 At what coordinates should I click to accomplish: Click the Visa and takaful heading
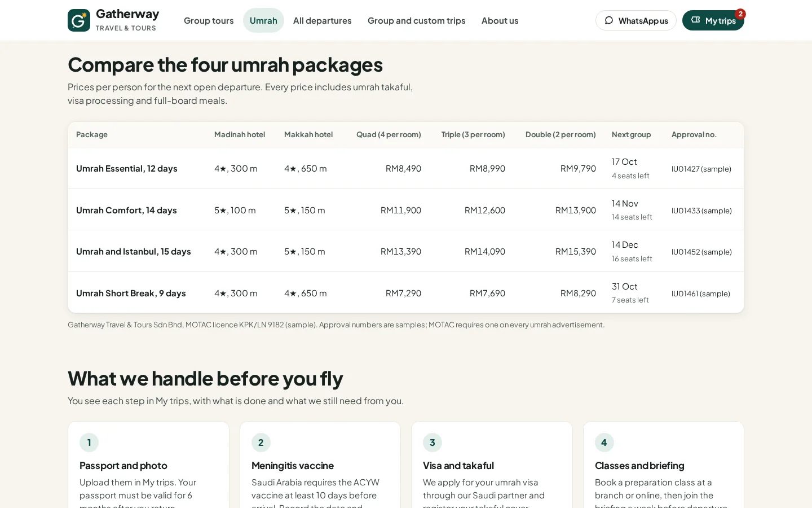(458, 466)
